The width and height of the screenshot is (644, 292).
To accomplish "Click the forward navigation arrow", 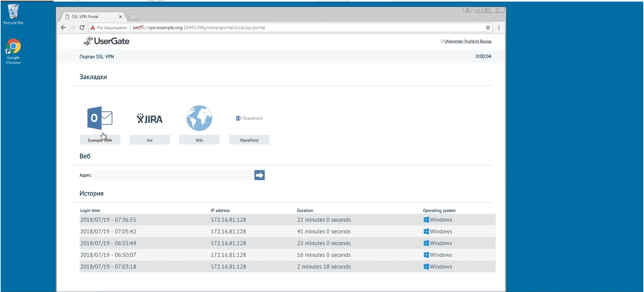I will (73, 27).
